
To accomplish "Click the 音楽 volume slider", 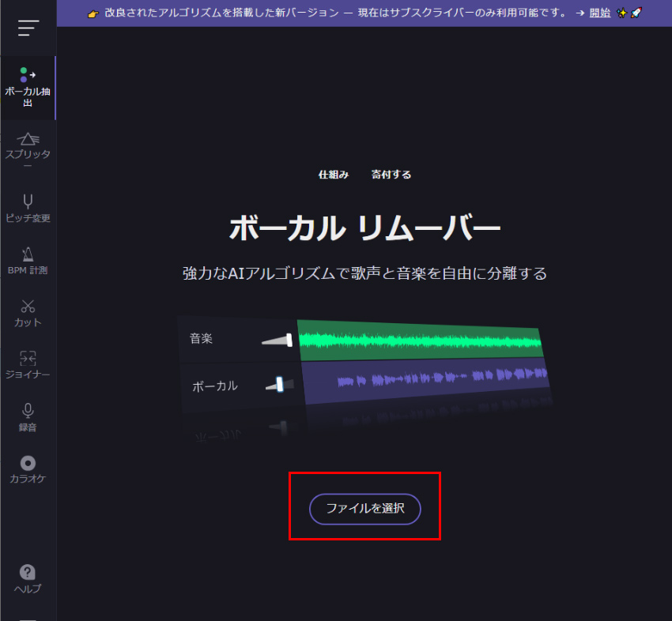I will (277, 340).
